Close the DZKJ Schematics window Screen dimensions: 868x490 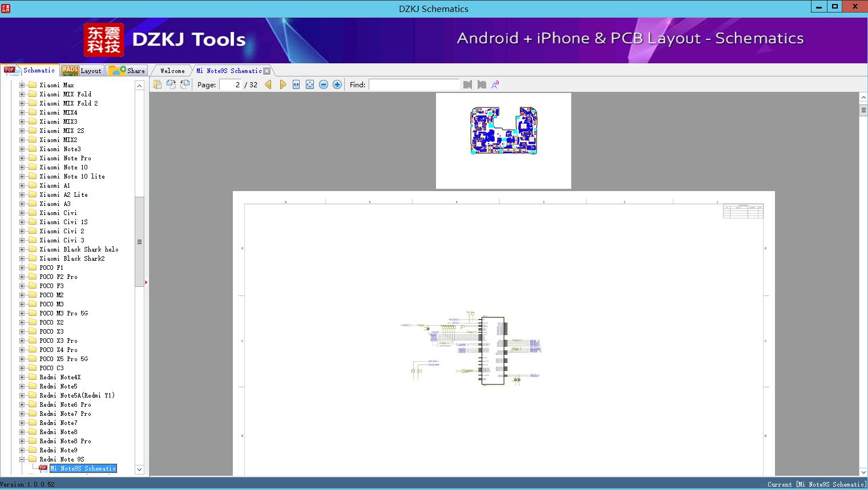(x=855, y=7)
